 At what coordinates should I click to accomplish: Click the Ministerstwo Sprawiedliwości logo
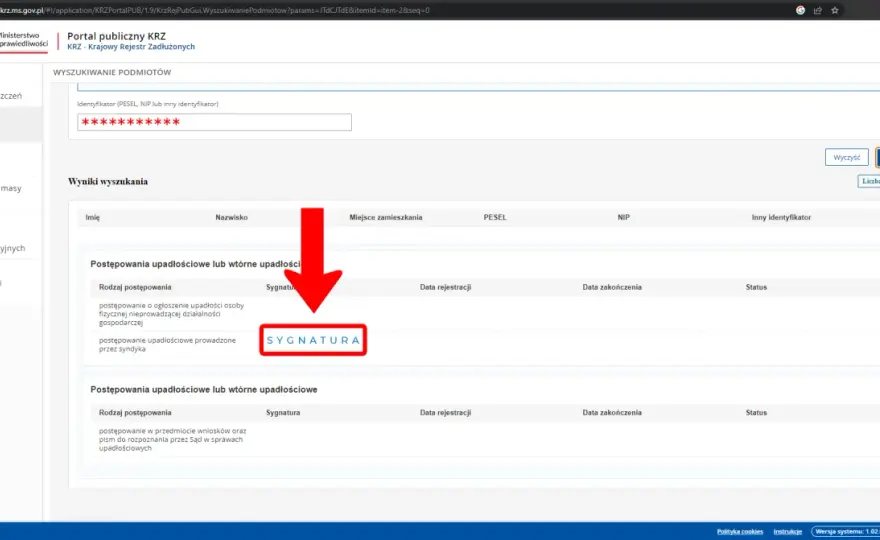(24, 40)
